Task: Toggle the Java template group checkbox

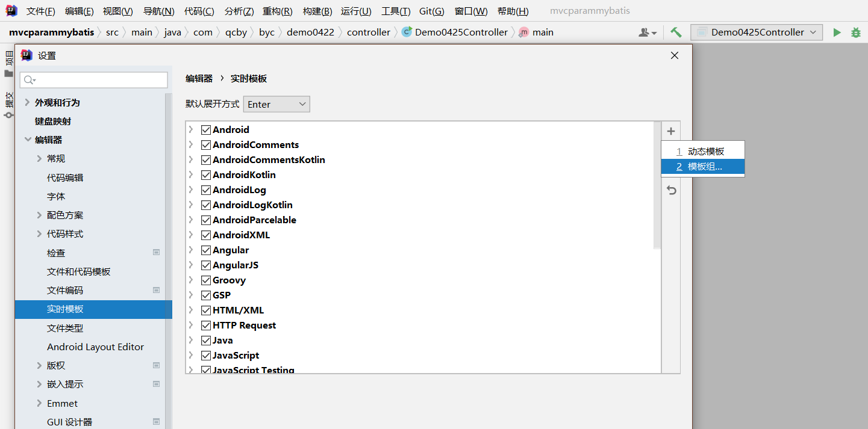Action: click(206, 340)
